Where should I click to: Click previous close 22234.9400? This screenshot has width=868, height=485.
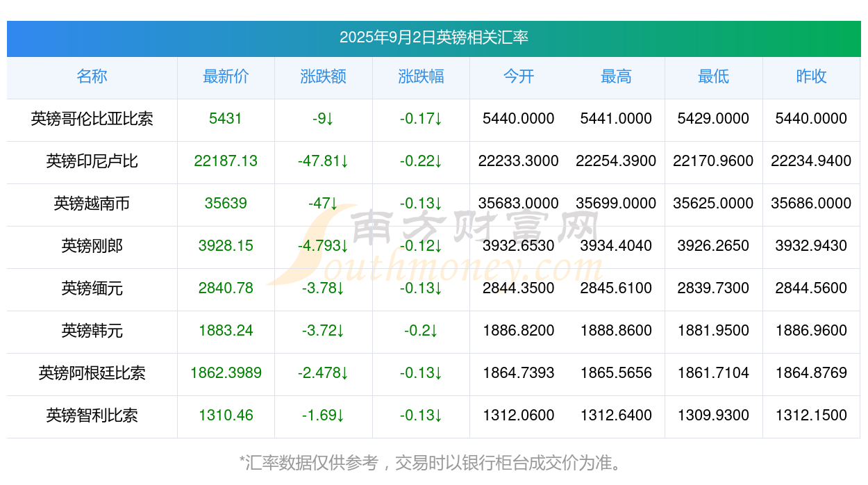point(811,161)
